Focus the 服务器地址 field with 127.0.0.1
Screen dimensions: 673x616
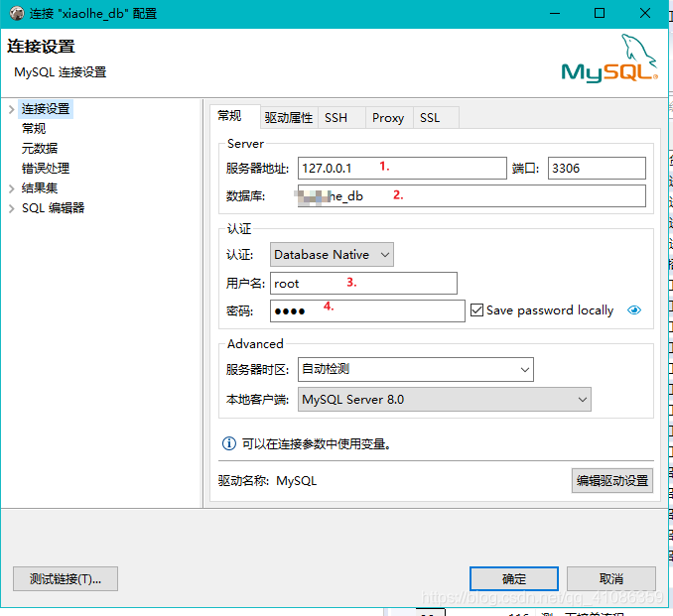point(402,168)
